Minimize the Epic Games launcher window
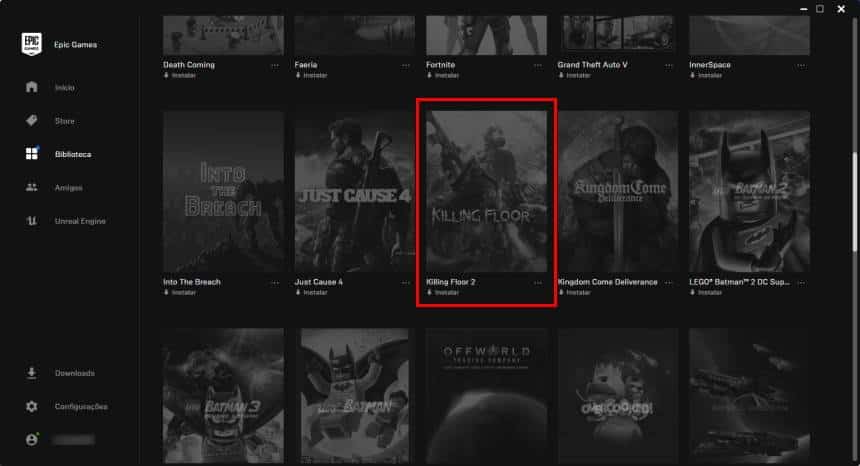 (x=804, y=9)
